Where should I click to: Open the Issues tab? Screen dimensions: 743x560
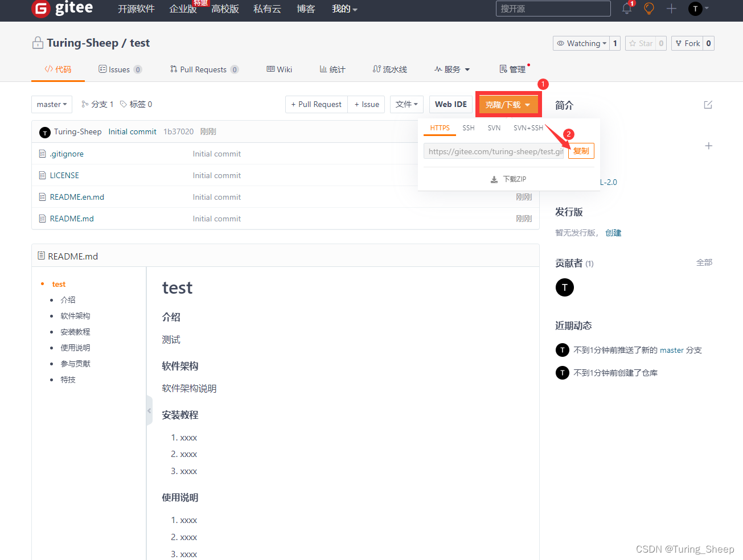[120, 69]
